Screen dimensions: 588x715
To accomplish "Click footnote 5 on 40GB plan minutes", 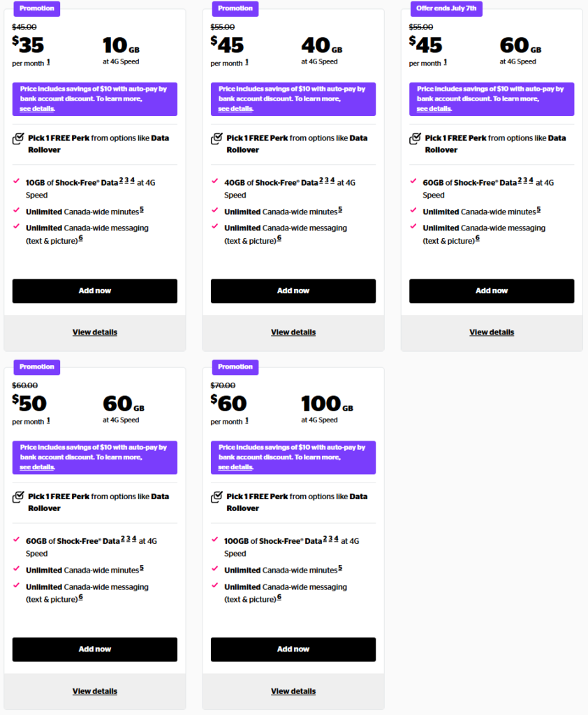I will pyautogui.click(x=340, y=209).
